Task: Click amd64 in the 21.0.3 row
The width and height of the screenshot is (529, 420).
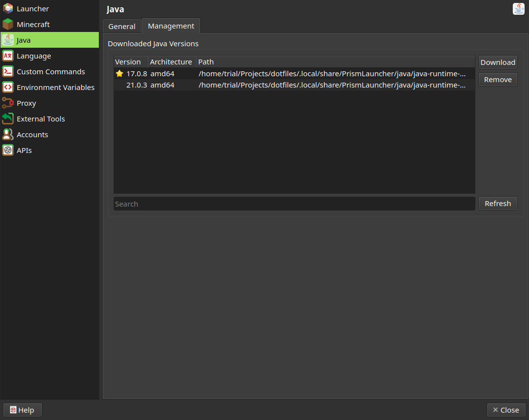Action: pos(162,85)
